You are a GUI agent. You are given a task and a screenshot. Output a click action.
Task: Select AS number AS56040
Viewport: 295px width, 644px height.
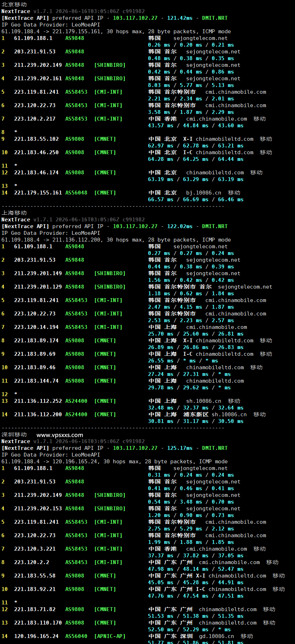click(76, 636)
